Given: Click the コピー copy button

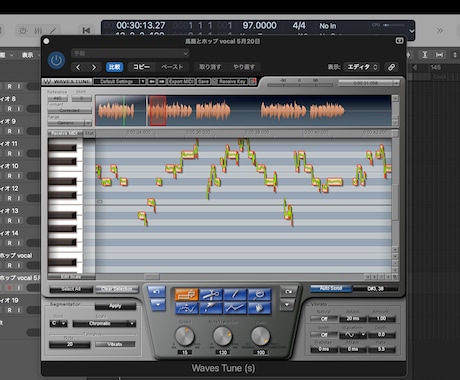Looking at the screenshot, I should (141, 67).
